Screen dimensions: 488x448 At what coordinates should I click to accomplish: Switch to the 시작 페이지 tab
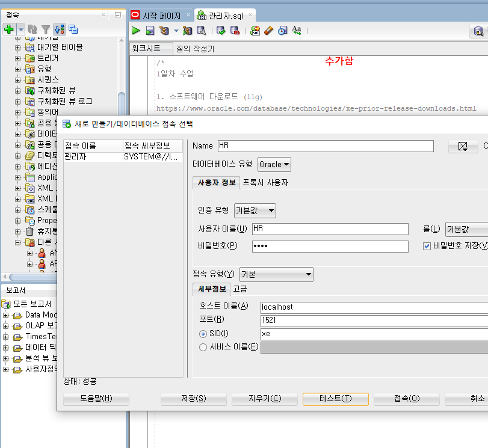click(161, 16)
